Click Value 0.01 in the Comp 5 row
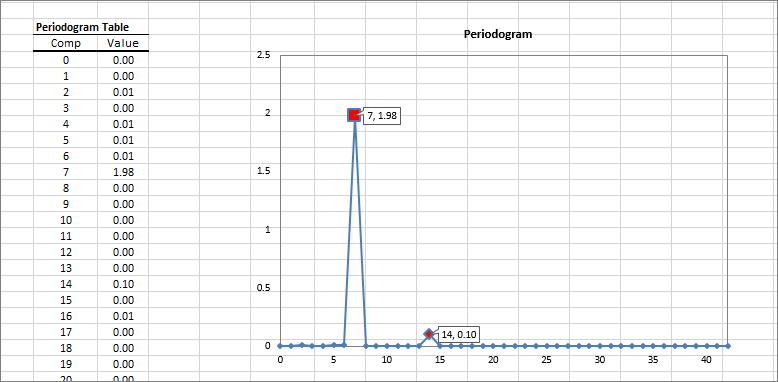The image size is (778, 382). point(123,140)
